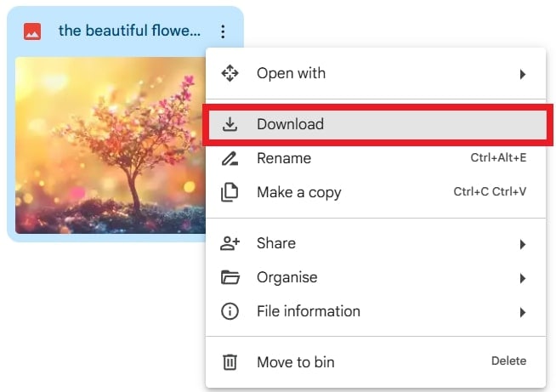Click the File information circle icon
The height and width of the screenshot is (392, 556).
tap(230, 311)
